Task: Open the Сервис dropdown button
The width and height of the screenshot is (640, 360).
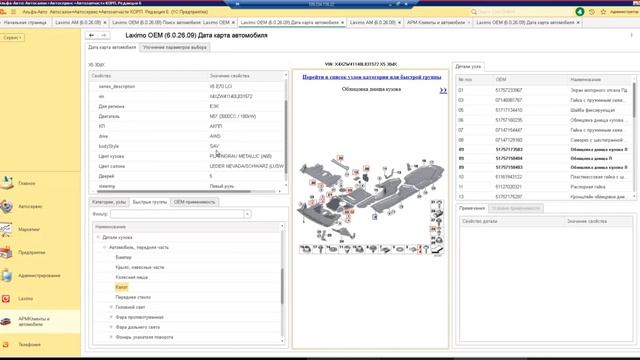Action: (12, 38)
